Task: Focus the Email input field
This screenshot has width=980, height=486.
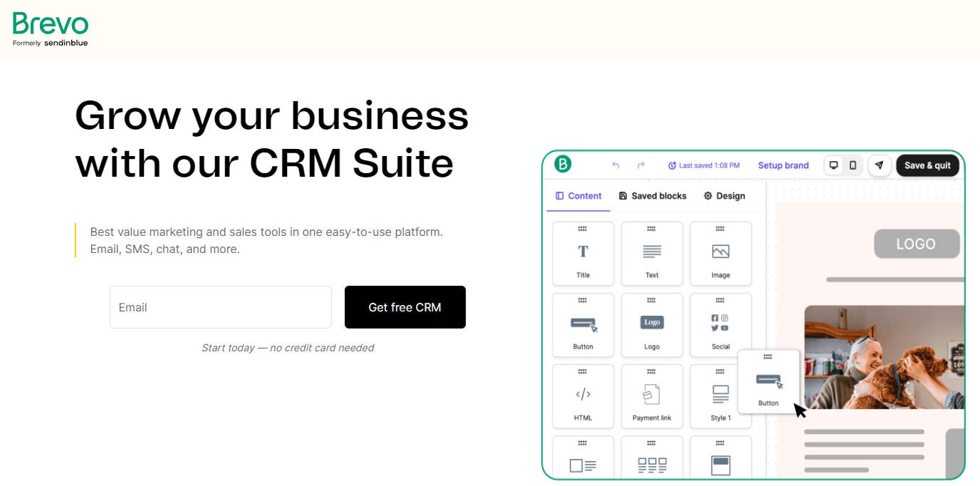Action: click(x=221, y=307)
